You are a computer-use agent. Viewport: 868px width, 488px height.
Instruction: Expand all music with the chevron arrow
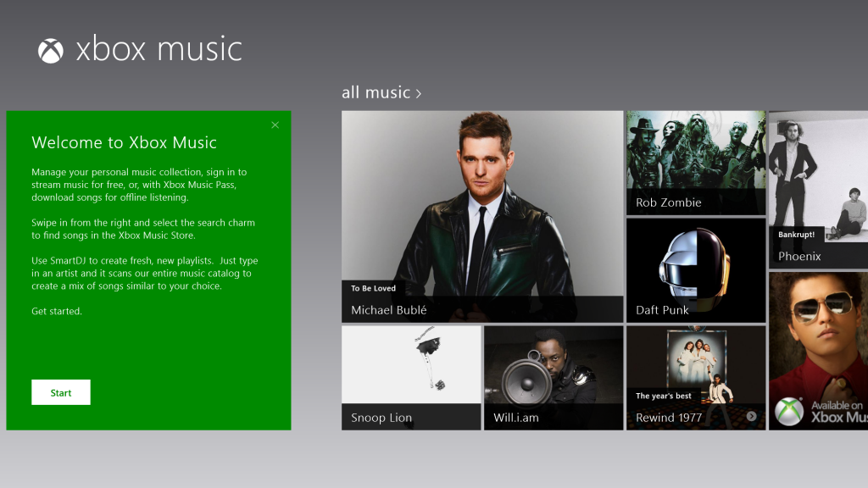point(419,93)
